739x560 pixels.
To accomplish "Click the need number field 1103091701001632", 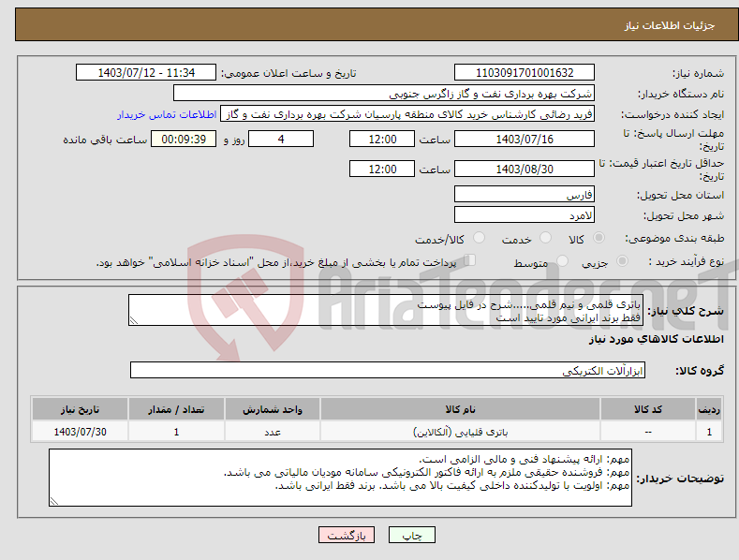I will [525, 73].
